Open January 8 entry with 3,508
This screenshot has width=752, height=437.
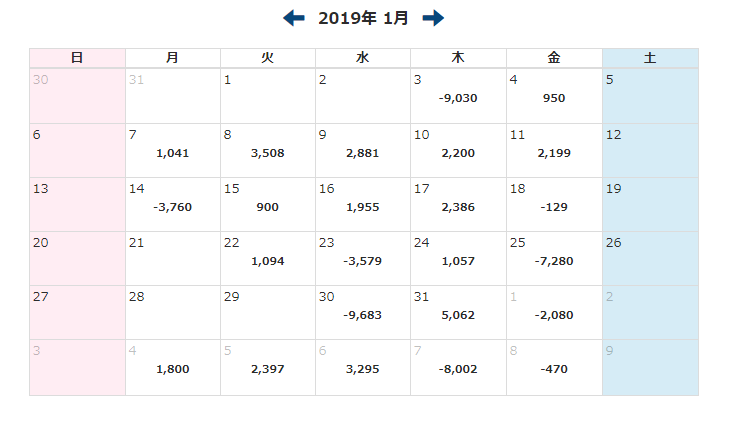[268, 151]
